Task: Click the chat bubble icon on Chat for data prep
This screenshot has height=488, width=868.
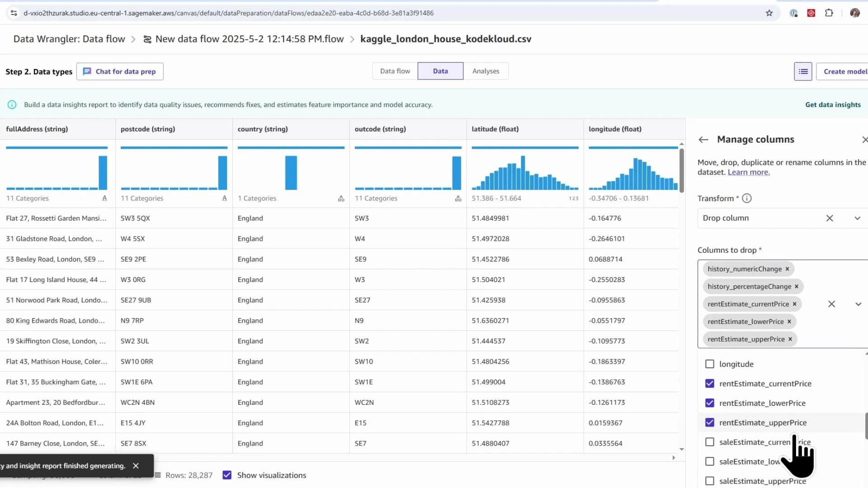Action: (x=87, y=71)
